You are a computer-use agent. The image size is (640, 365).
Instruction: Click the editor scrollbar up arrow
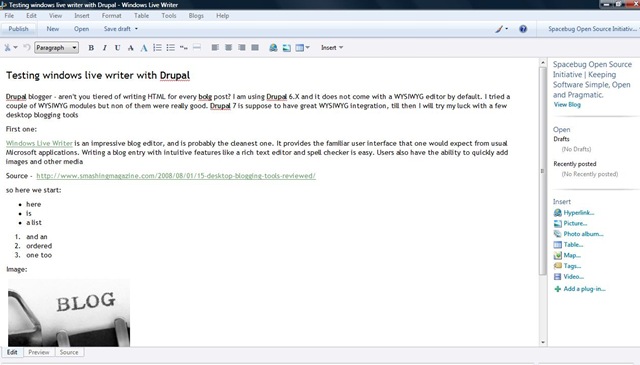pyautogui.click(x=542, y=63)
